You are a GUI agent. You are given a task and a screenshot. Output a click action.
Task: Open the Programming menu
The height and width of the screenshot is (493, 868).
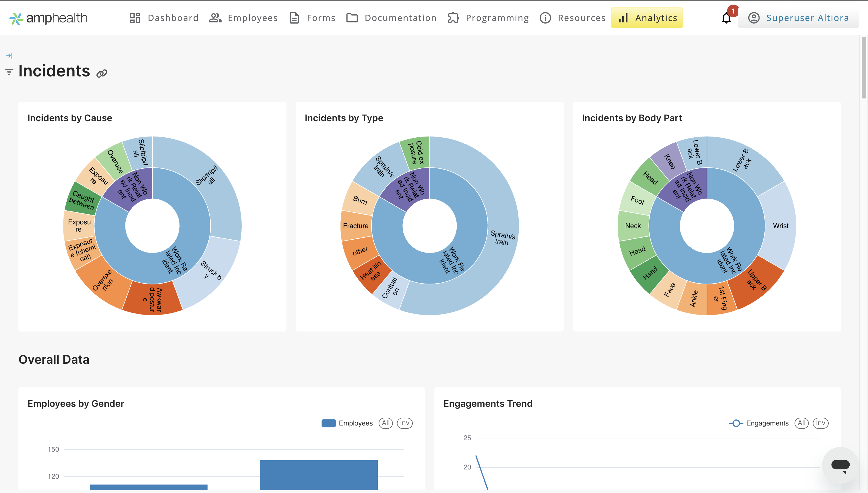(488, 18)
